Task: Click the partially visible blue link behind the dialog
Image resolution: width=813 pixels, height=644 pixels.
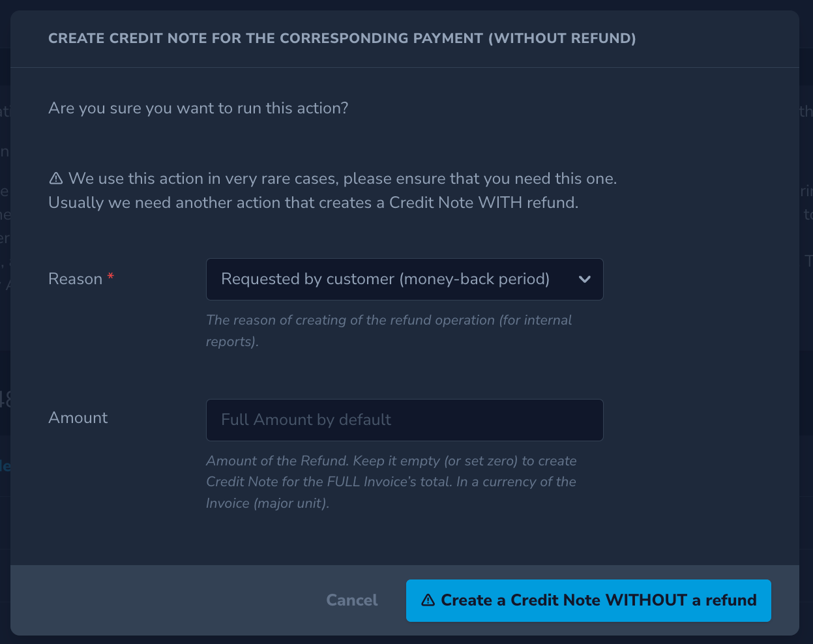Action: tap(5, 466)
